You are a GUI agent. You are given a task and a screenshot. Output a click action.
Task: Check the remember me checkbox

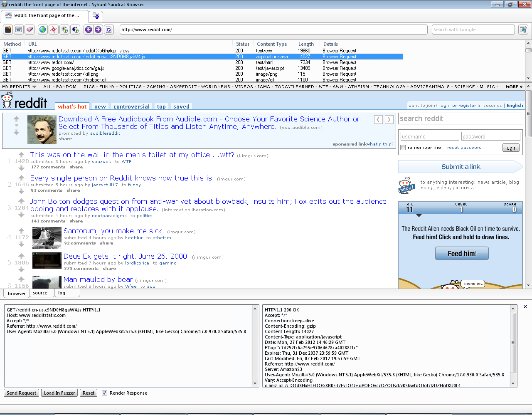click(403, 148)
